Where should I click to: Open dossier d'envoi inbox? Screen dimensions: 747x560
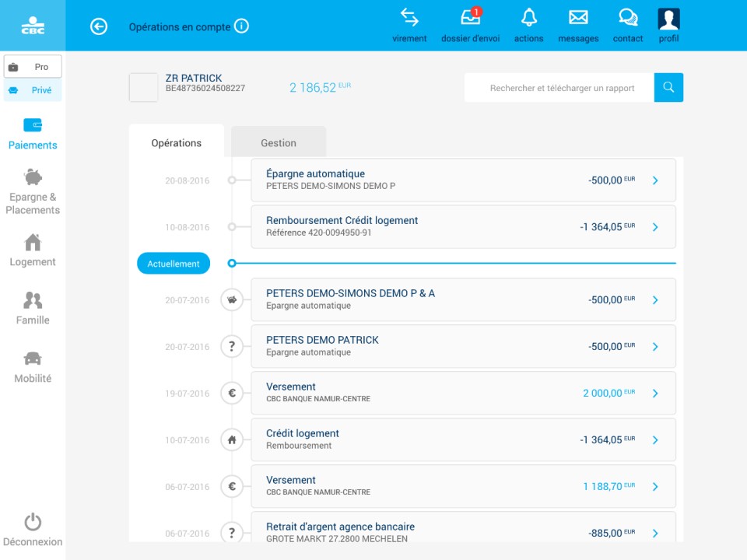coord(470,18)
